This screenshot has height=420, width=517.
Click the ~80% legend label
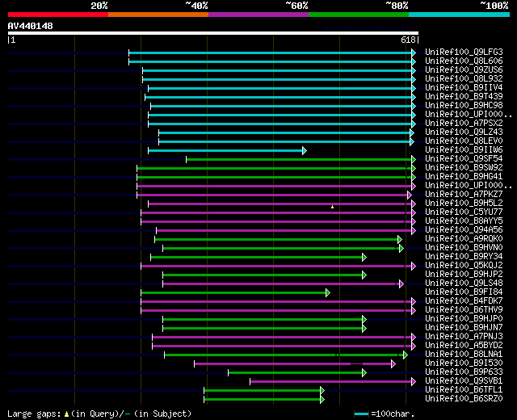(397, 6)
